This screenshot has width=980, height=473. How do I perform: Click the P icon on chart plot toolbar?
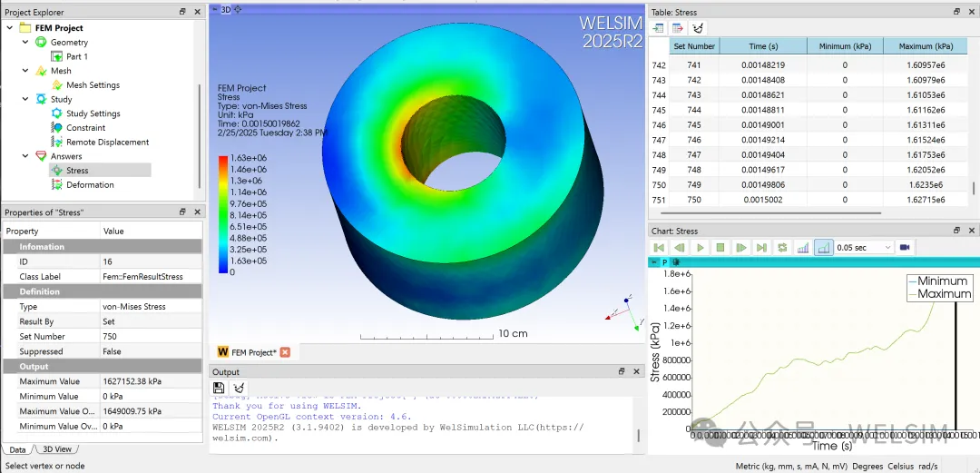(x=665, y=262)
